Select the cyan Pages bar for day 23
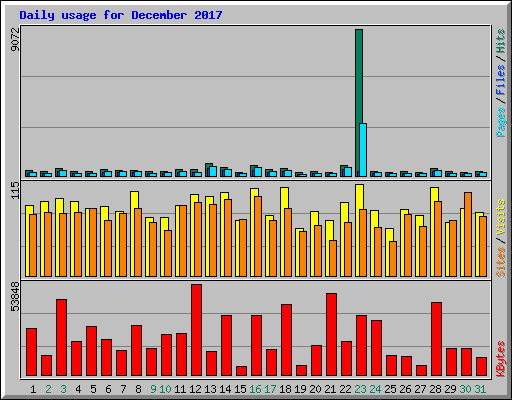This screenshot has width=512, height=400. pos(363,150)
